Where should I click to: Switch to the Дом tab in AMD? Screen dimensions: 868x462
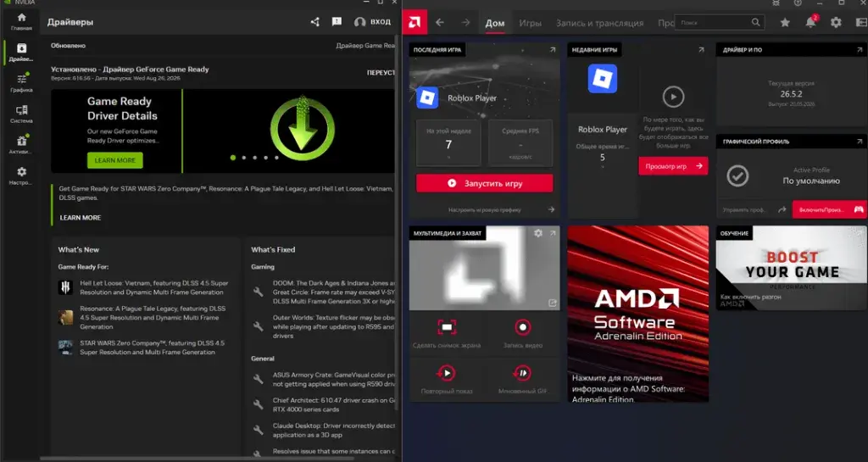coord(494,23)
